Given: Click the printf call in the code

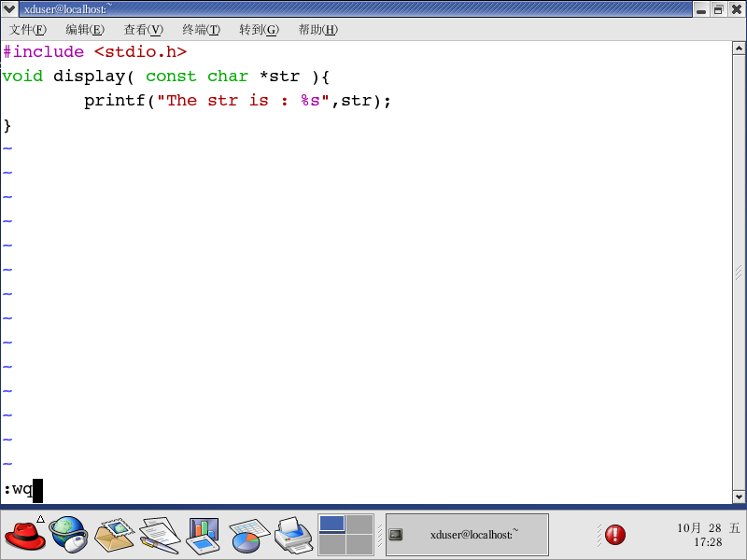Looking at the screenshot, I should pos(115,101).
